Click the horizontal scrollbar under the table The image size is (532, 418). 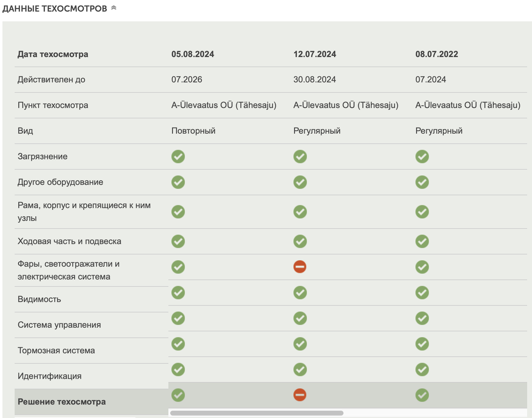[x=257, y=413]
